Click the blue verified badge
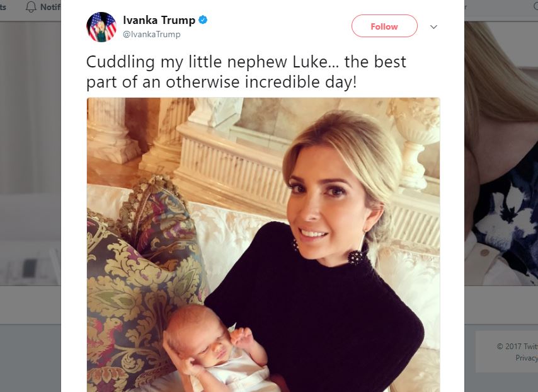Image resolution: width=538 pixels, height=392 pixels. [x=203, y=20]
